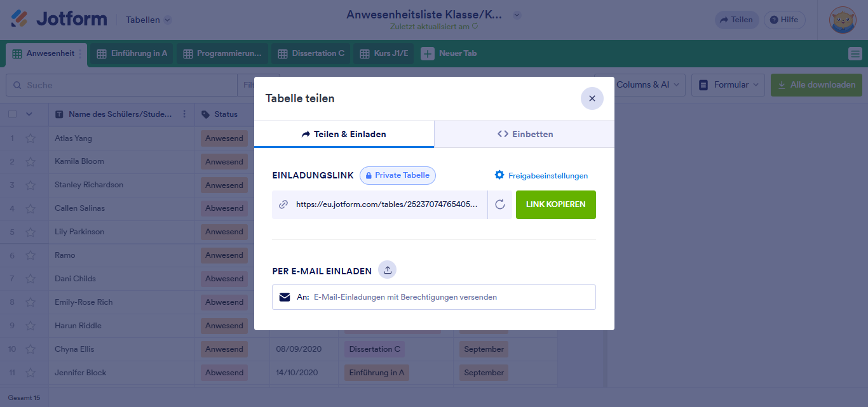
Task: Open the profile avatar menu
Action: tap(842, 19)
